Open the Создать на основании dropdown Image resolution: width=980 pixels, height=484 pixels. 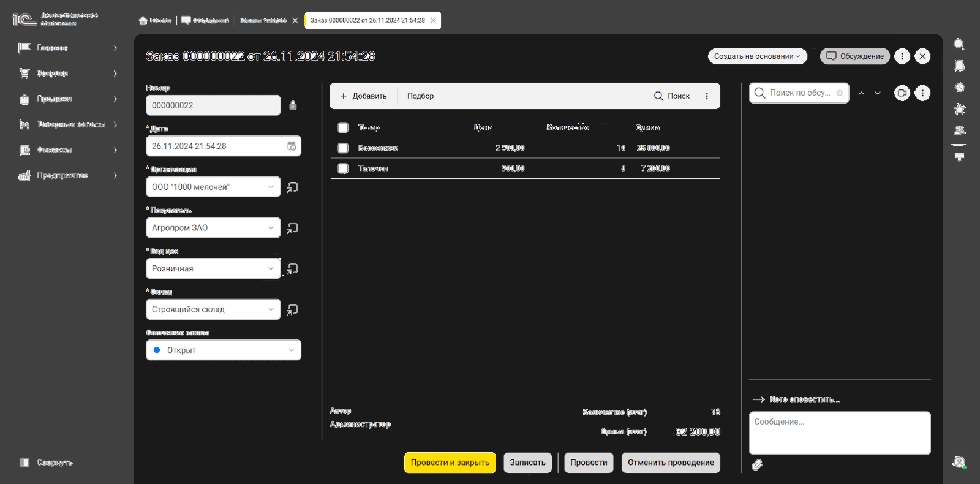(757, 56)
